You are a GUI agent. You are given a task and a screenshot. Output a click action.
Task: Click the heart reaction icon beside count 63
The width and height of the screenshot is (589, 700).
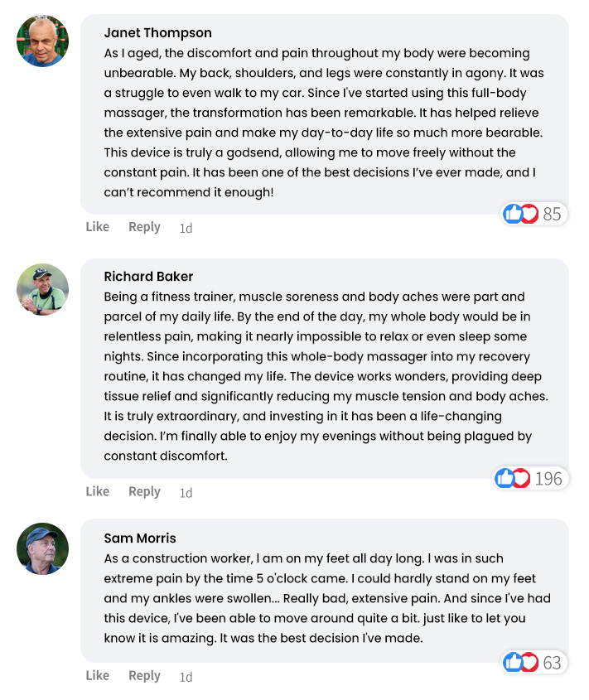pos(530,663)
